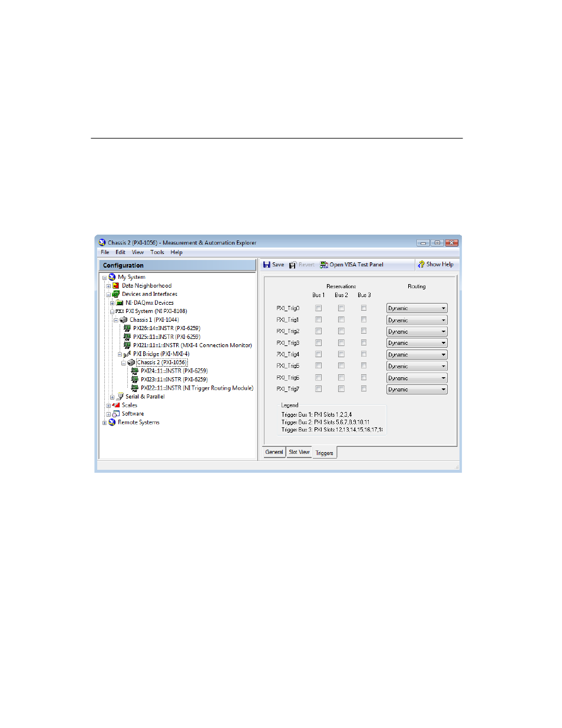Open the Tools menu
This screenshot has width=562, height=728.
tap(157, 252)
